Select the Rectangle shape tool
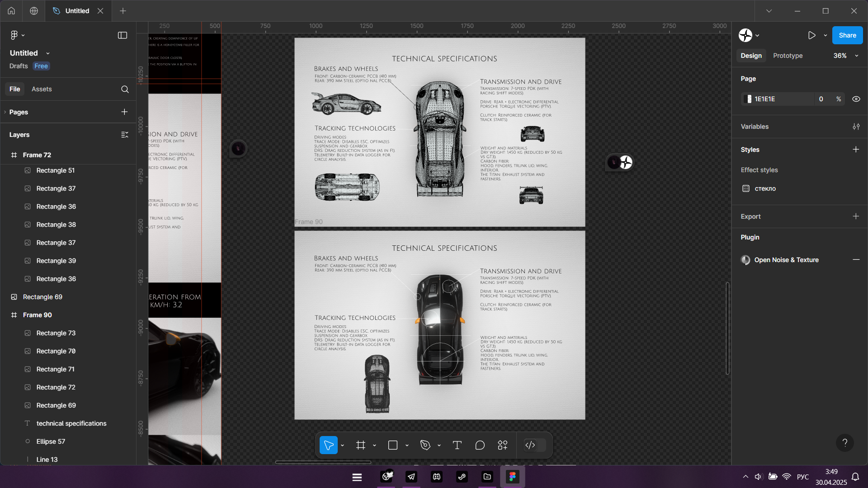Screen dimensions: 868x488 392,446
